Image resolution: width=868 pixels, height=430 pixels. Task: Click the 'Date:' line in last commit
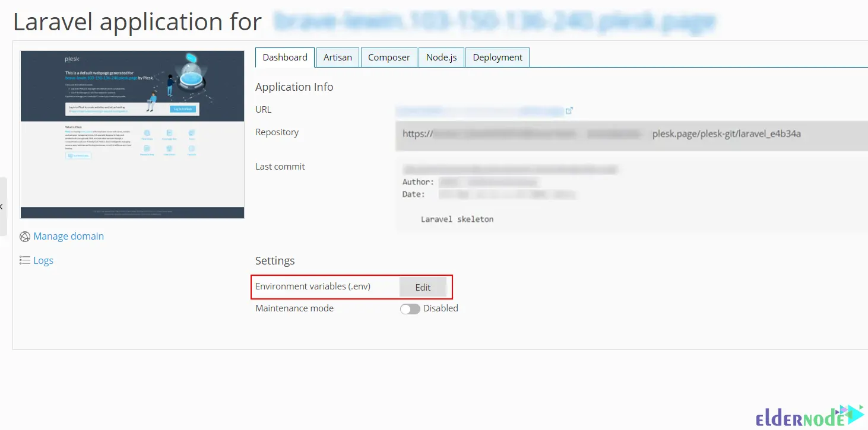tap(489, 195)
